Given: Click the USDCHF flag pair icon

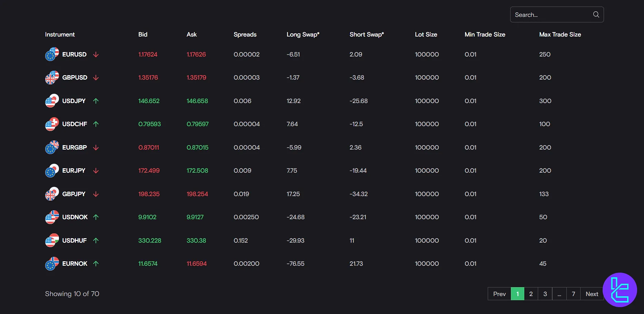Looking at the screenshot, I should pos(52,124).
